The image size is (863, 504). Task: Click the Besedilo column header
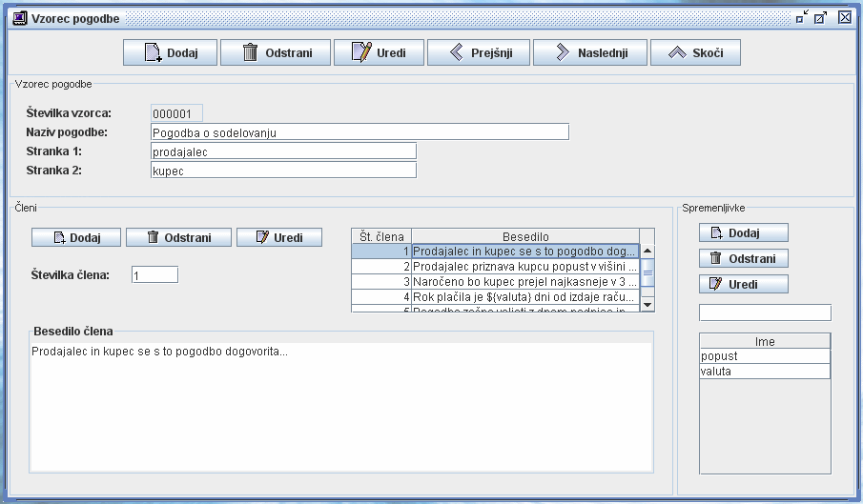click(x=524, y=236)
